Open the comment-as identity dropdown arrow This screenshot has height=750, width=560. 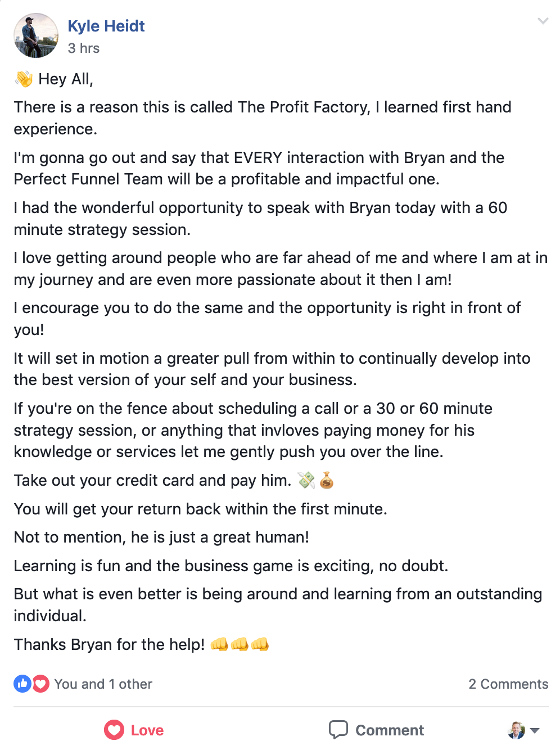pos(535,730)
